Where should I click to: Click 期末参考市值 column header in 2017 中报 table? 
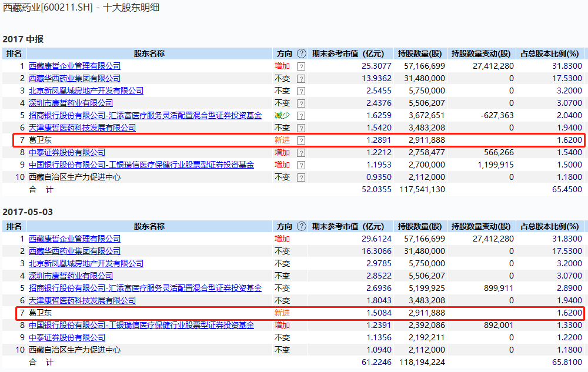(x=348, y=53)
